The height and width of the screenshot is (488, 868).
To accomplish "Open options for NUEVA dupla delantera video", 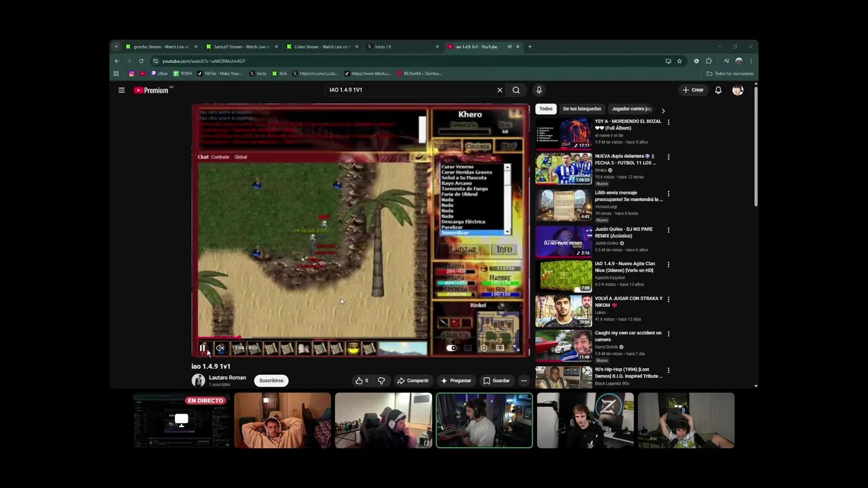I will (668, 157).
